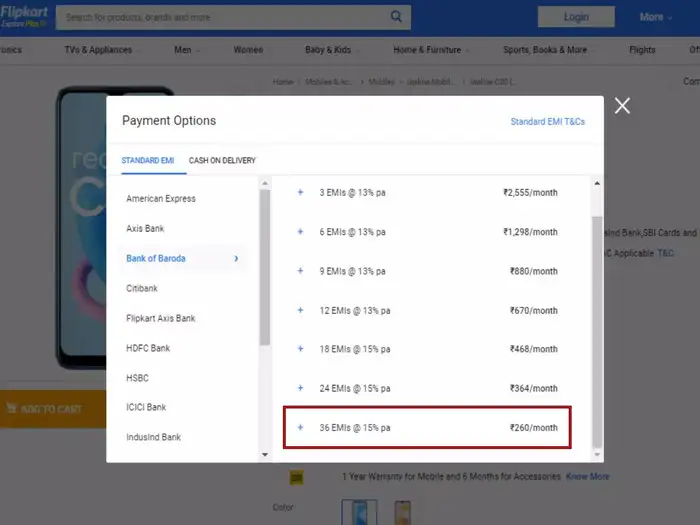The width and height of the screenshot is (700, 525).
Task: Click plus icon beside 24 EMIs option
Action: pyautogui.click(x=300, y=388)
